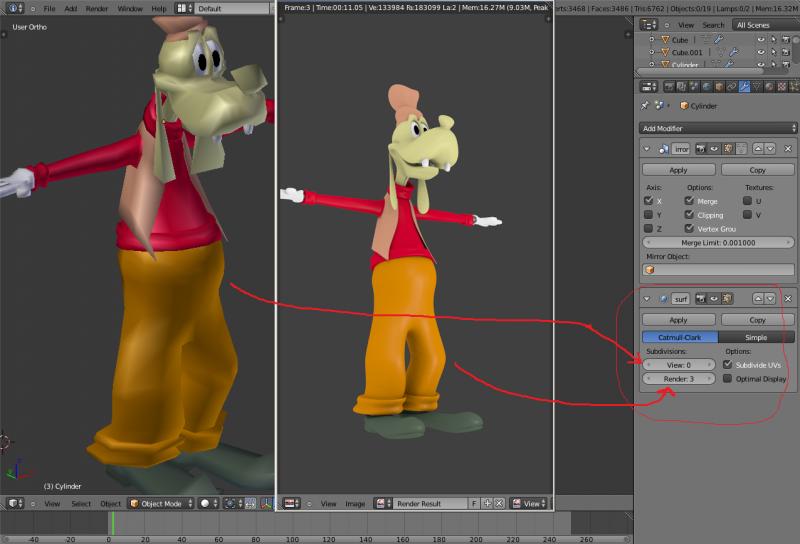Open the screen layout browse icon beside Default
This screenshot has width=800, height=544.
184,8
